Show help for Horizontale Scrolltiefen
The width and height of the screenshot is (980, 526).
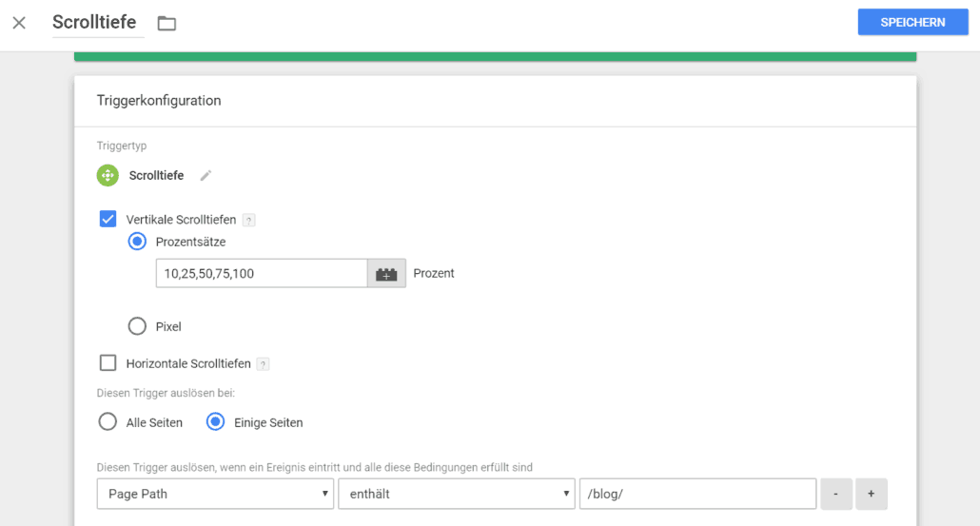(264, 364)
